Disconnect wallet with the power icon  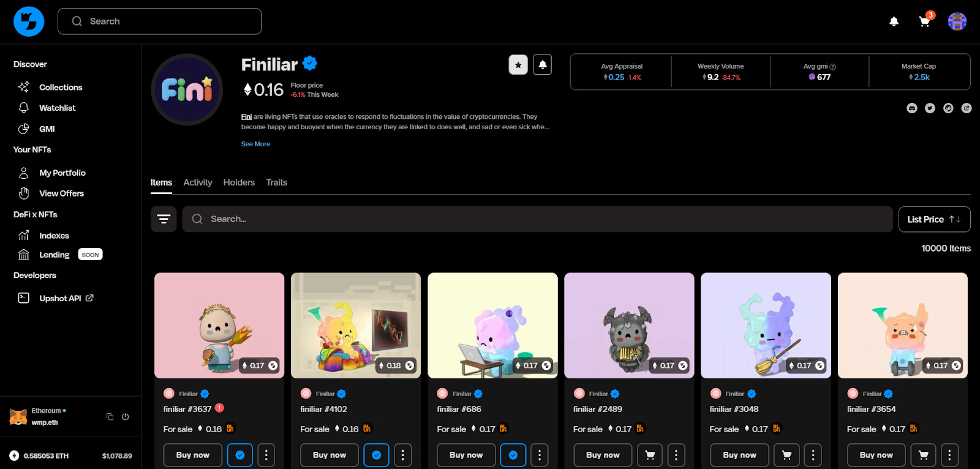(x=126, y=417)
